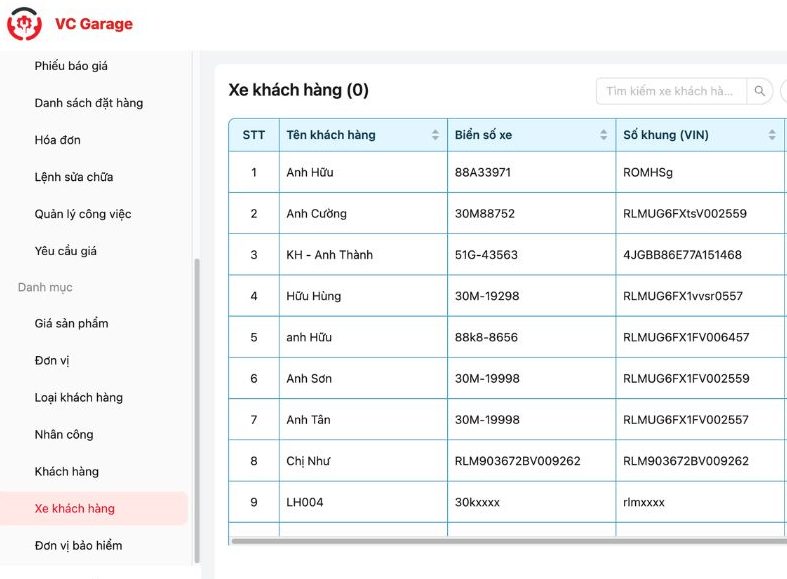The width and height of the screenshot is (787, 579).
Task: Click plate 30M-19998 in Anh Tân row
Action: tap(487, 419)
